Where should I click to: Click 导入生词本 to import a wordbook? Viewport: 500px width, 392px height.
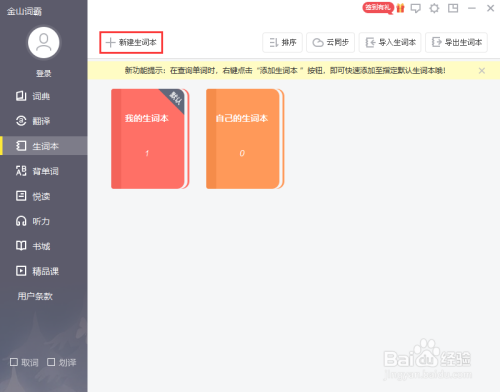click(390, 42)
